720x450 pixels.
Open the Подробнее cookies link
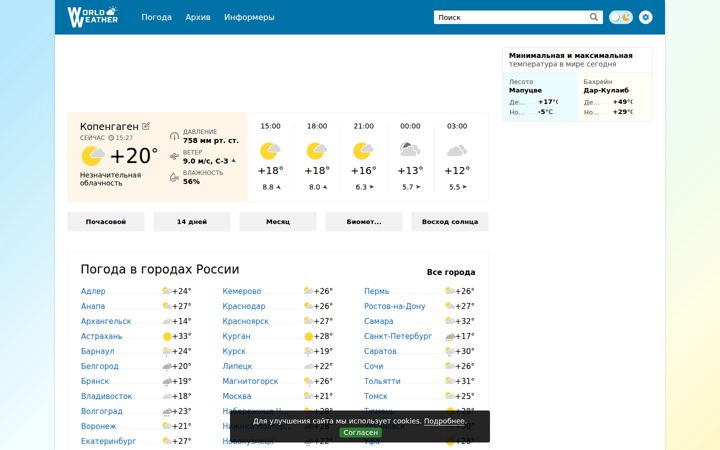444,421
